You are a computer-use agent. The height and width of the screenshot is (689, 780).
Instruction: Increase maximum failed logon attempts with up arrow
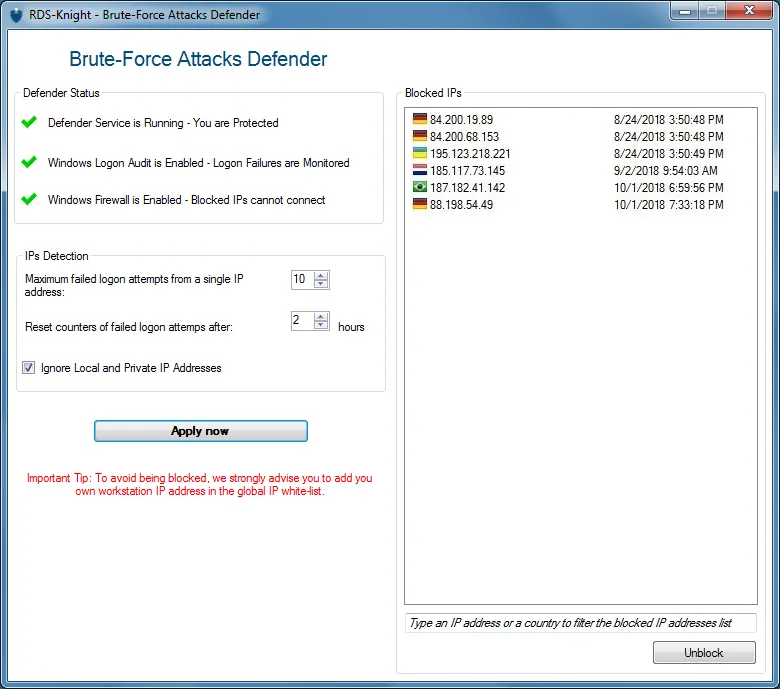tap(321, 275)
